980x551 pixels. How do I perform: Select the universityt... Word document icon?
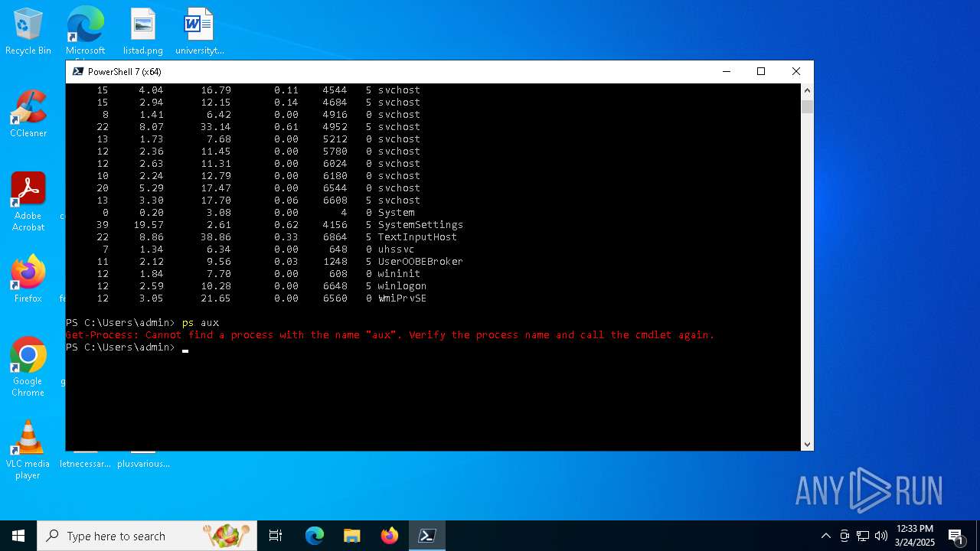coord(199,32)
